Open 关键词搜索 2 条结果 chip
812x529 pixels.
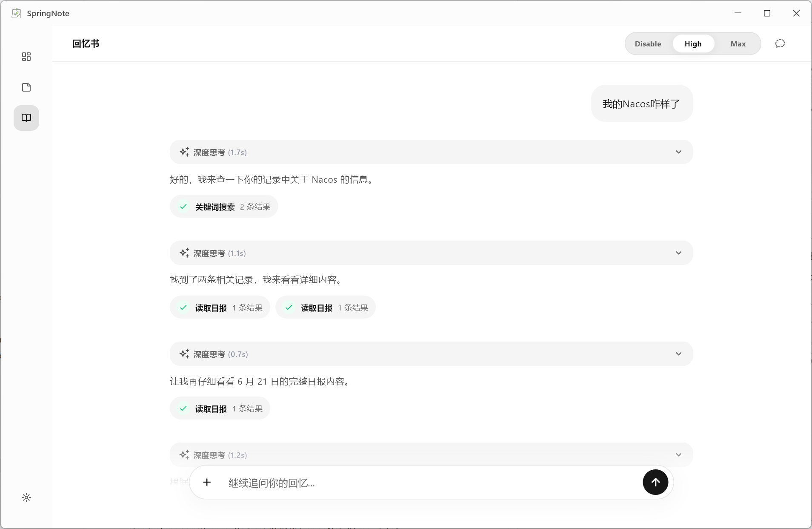pos(224,207)
